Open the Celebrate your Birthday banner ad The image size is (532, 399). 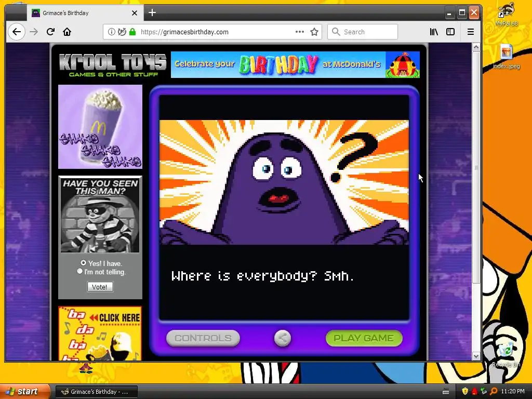coord(295,64)
